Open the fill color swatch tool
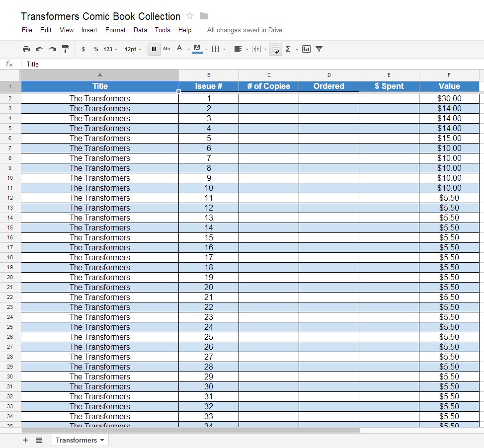 coord(197,49)
